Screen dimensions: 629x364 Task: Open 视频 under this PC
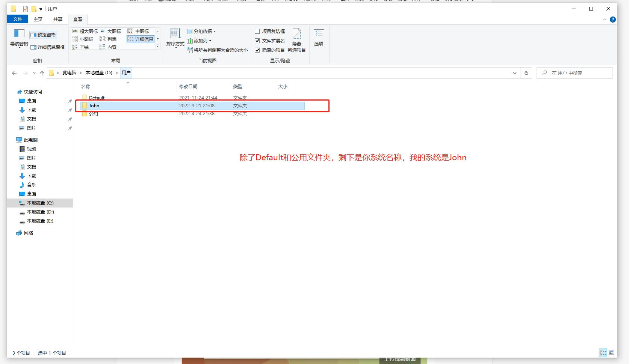click(x=32, y=149)
